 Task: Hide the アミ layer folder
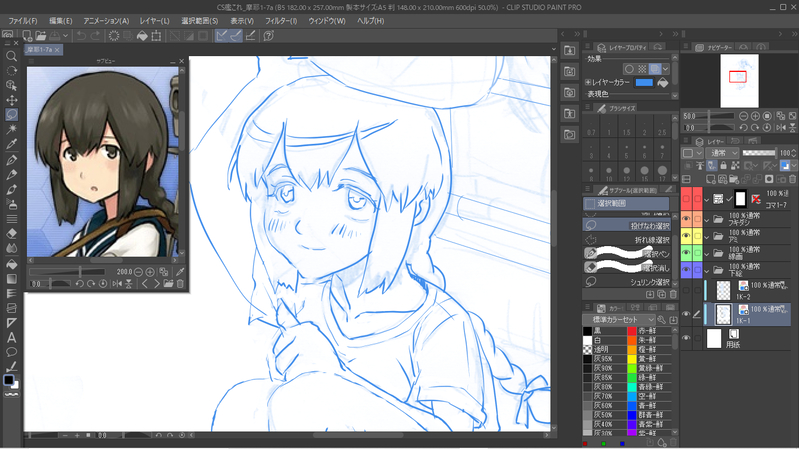point(686,236)
